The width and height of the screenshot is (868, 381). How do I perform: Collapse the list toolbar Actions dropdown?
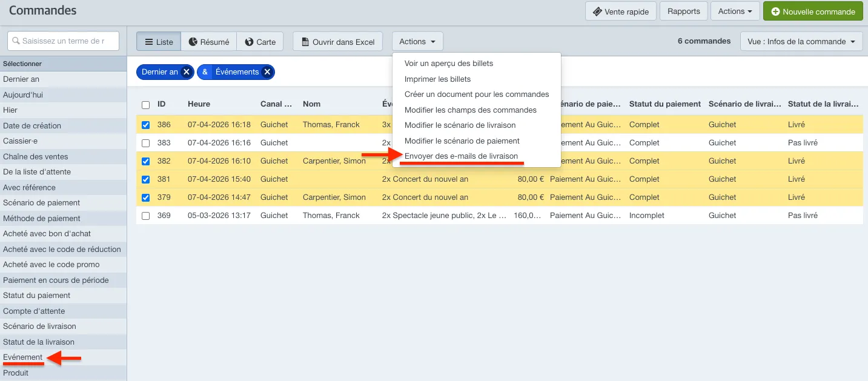(x=417, y=42)
